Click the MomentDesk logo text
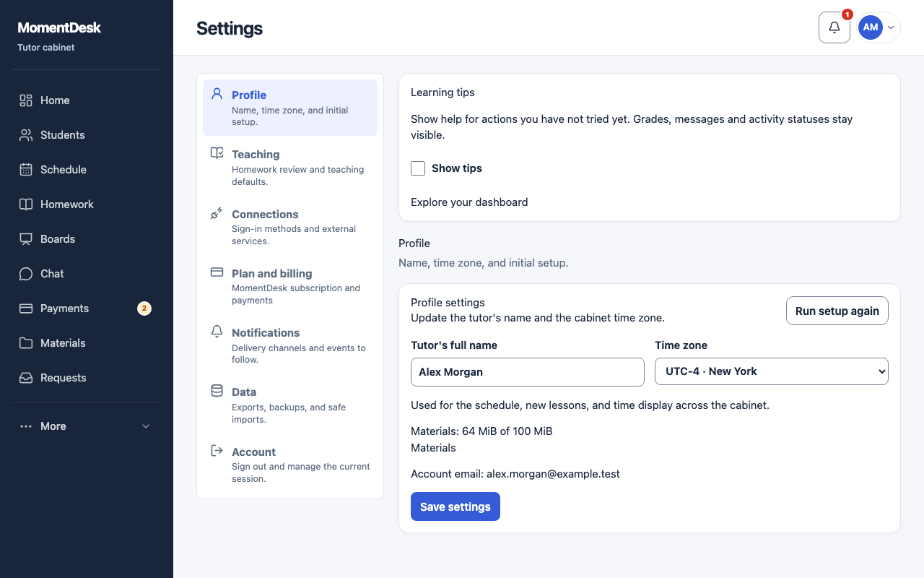The width and height of the screenshot is (924, 578). [x=59, y=27]
